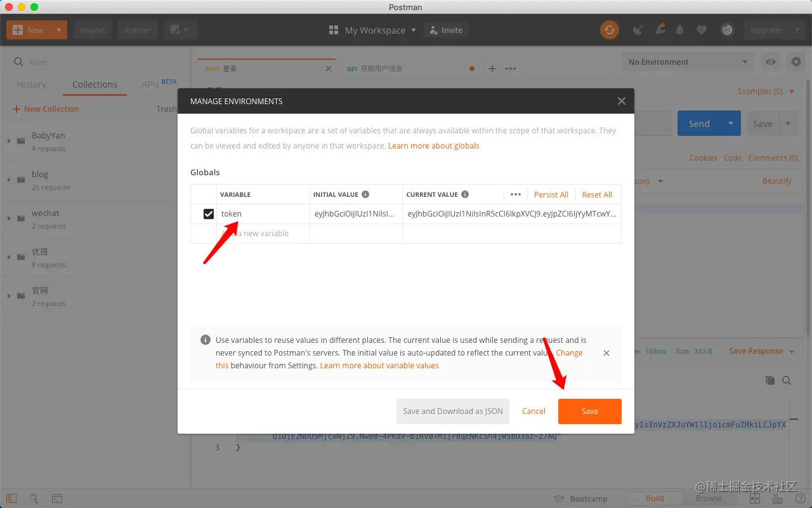Viewport: 812px width, 508px height.
Task: Select token initial value cell
Action: (356, 214)
